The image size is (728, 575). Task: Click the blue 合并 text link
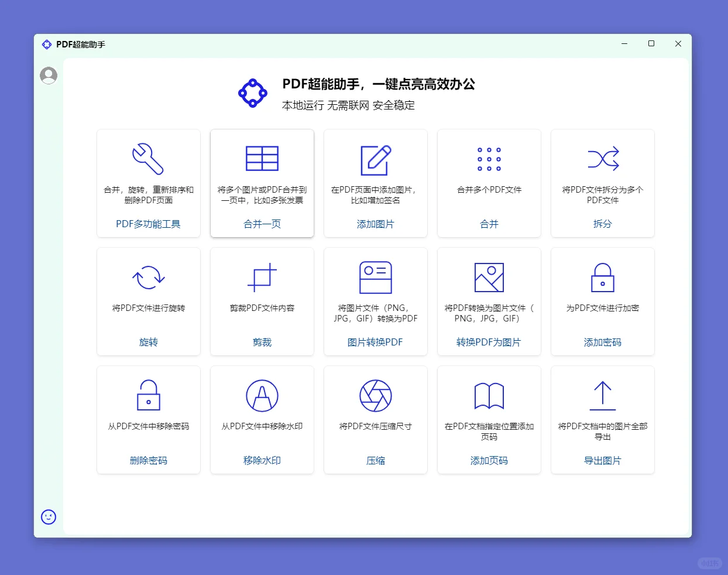(489, 223)
